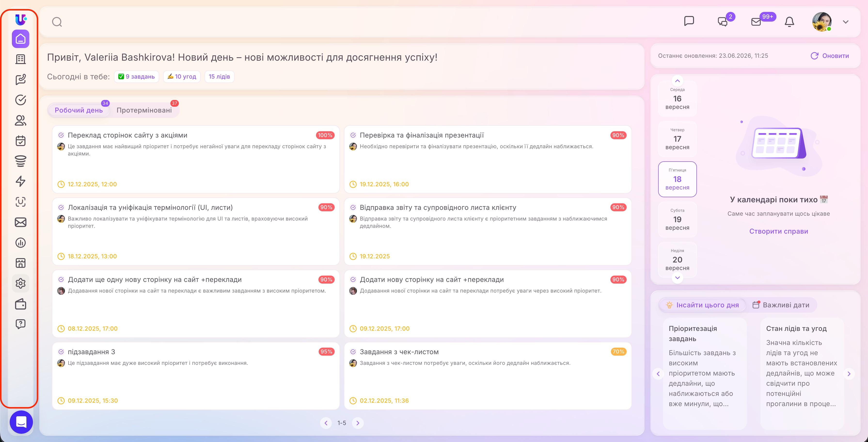
Task: Show next insight card arrow
Action: point(849,374)
